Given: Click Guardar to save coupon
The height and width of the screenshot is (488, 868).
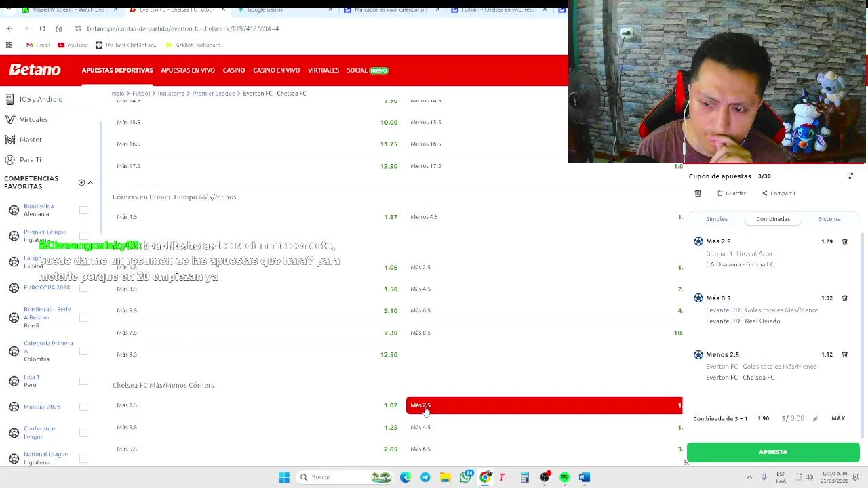Looking at the screenshot, I should 732,193.
